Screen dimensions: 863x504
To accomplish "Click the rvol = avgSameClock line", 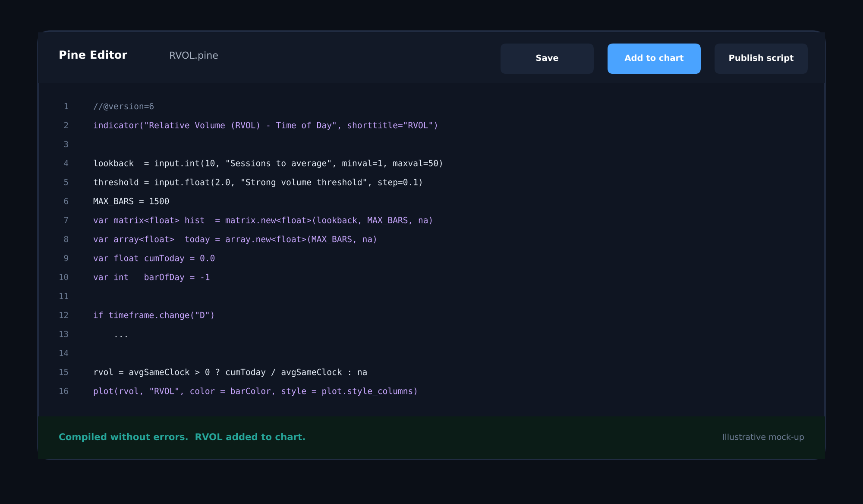I will 230,372.
